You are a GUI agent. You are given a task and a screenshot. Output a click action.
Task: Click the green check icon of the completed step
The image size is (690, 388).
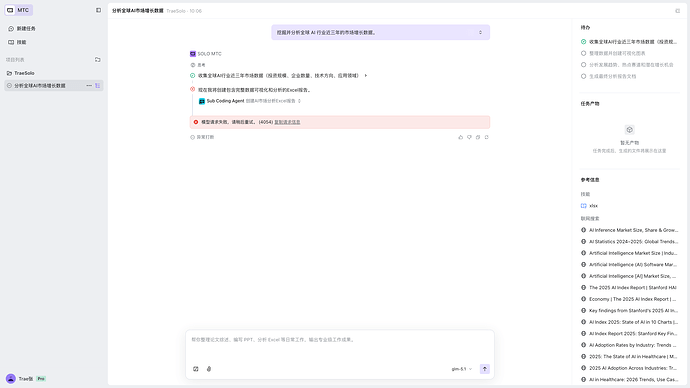pos(192,76)
